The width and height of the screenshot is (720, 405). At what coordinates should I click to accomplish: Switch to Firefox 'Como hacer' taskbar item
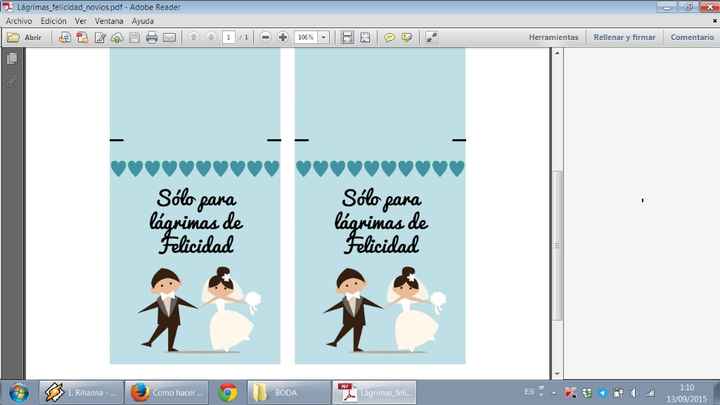point(167,393)
